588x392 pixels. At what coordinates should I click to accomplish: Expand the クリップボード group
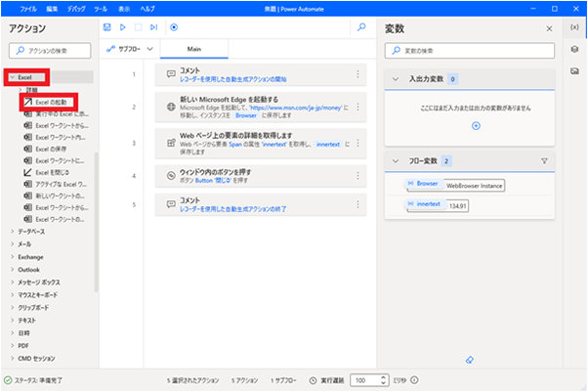tap(13, 307)
